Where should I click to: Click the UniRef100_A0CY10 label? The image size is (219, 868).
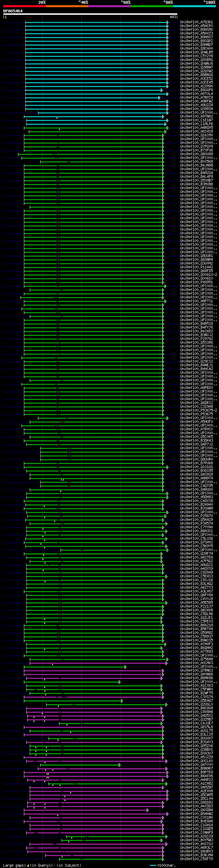click(196, 844)
